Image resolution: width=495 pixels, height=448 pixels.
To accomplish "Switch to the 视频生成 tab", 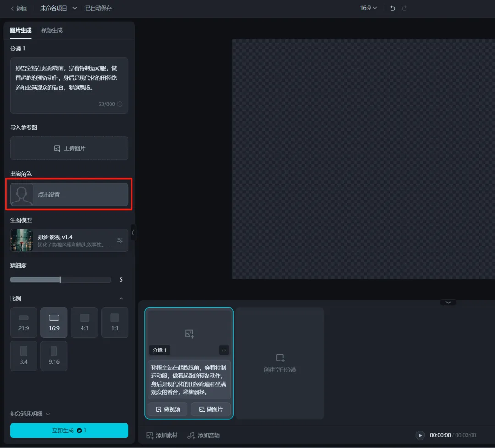I will (52, 30).
